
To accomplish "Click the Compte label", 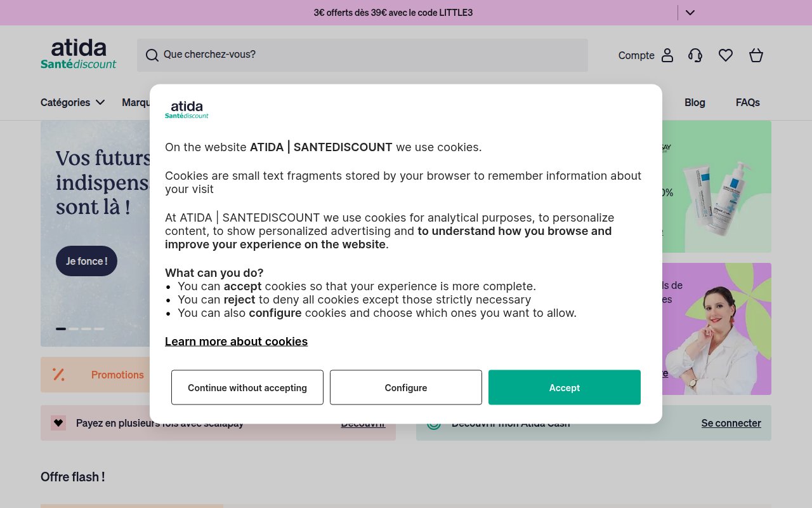I will [636, 55].
